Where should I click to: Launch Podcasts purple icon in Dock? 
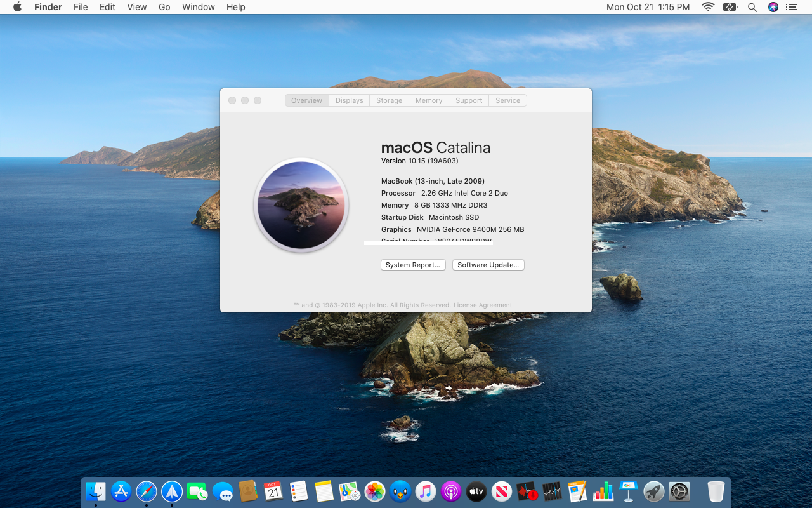pos(451,491)
